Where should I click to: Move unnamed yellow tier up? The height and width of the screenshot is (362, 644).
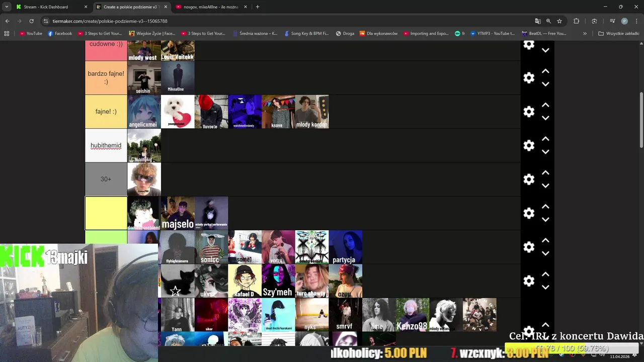coord(545,207)
